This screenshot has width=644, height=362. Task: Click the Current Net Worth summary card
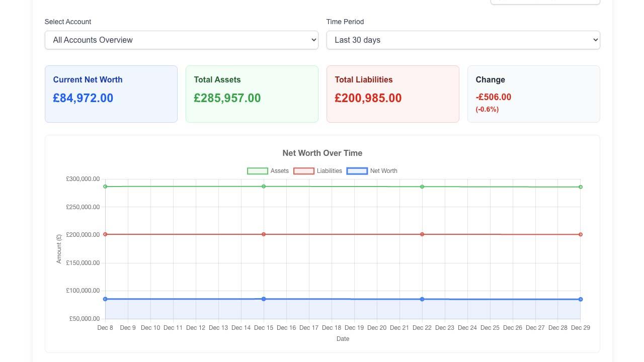click(x=111, y=94)
